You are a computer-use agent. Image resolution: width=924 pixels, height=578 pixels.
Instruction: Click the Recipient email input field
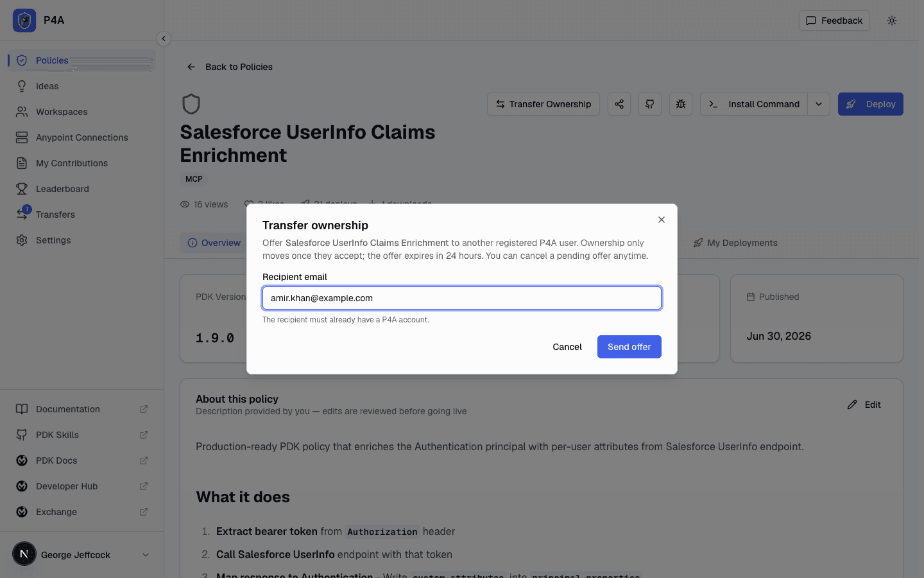tap(462, 298)
